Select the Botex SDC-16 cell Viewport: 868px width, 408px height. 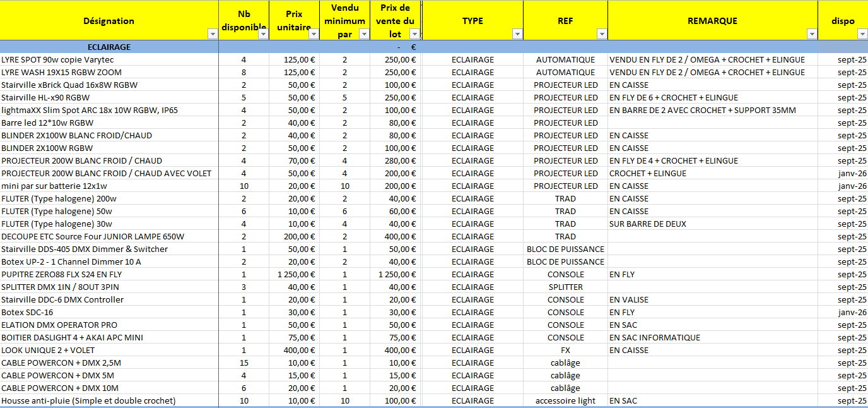109,312
